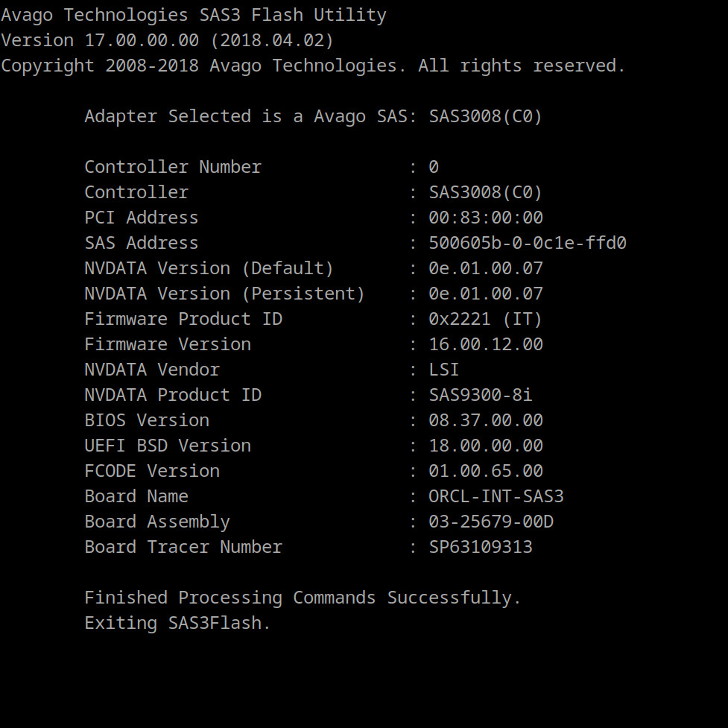
Task: Click the Copyright 2008-2018 Avago line
Action: click(313, 66)
